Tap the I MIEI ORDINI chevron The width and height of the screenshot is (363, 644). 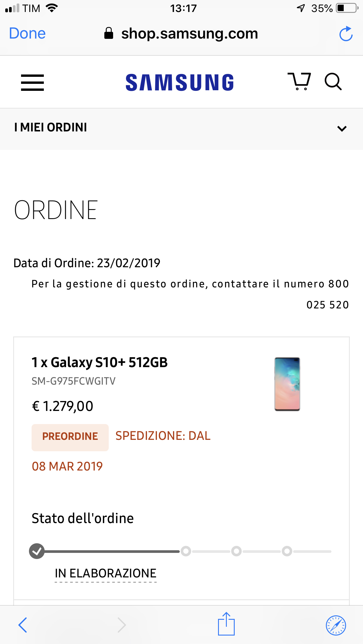[x=342, y=129]
